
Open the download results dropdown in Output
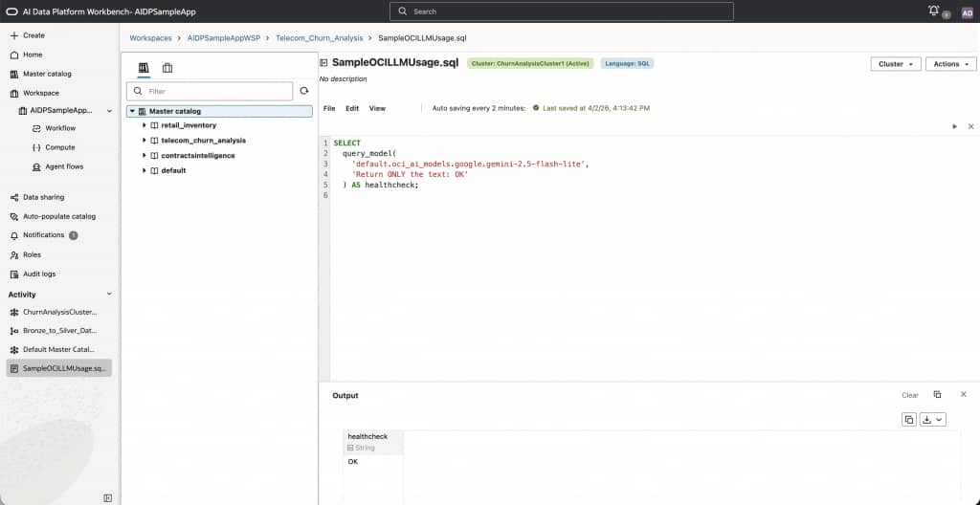point(933,419)
